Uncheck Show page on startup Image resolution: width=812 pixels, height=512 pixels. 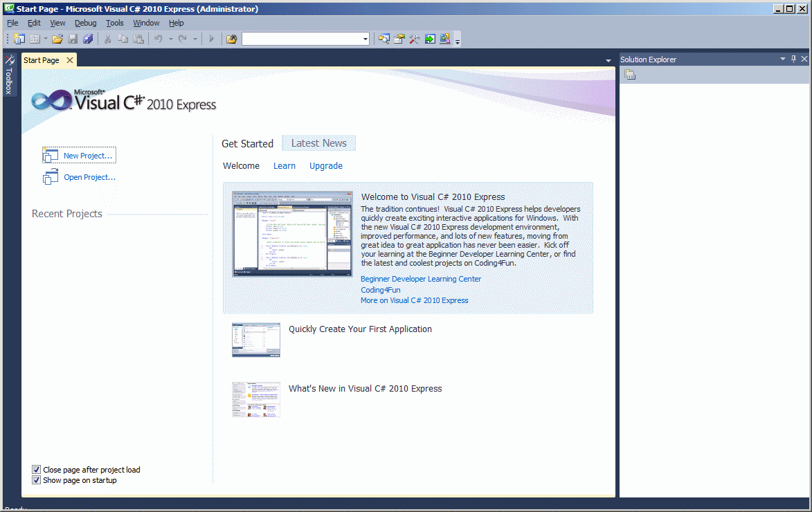pyautogui.click(x=37, y=480)
